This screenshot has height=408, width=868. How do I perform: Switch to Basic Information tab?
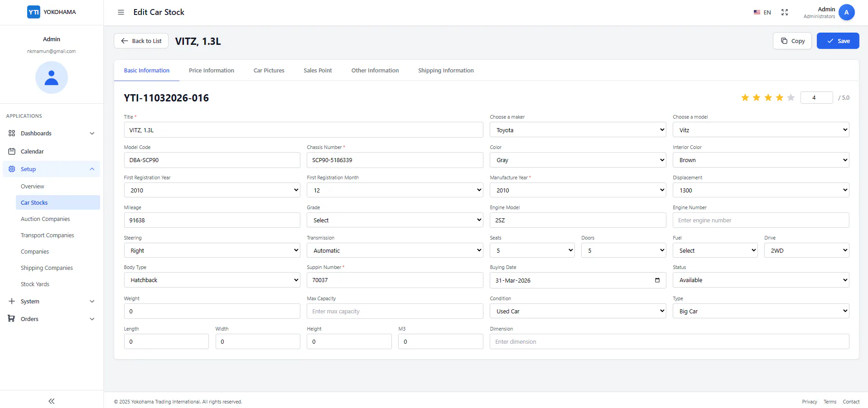click(x=147, y=70)
